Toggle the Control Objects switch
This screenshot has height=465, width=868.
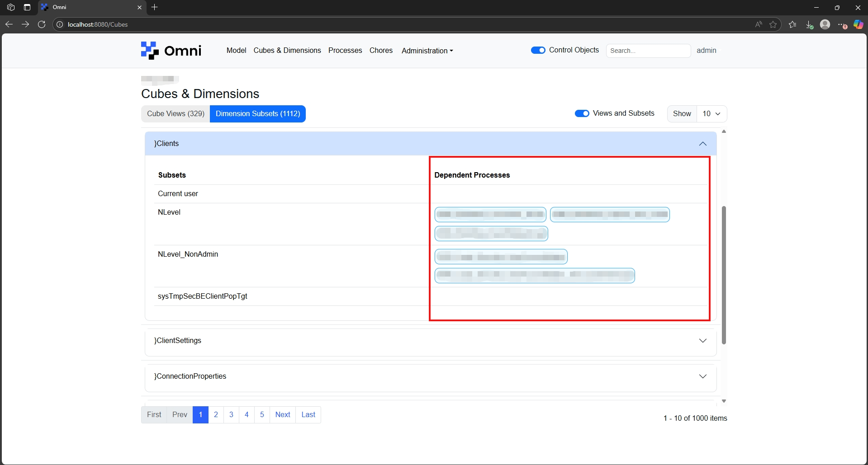[x=538, y=50]
